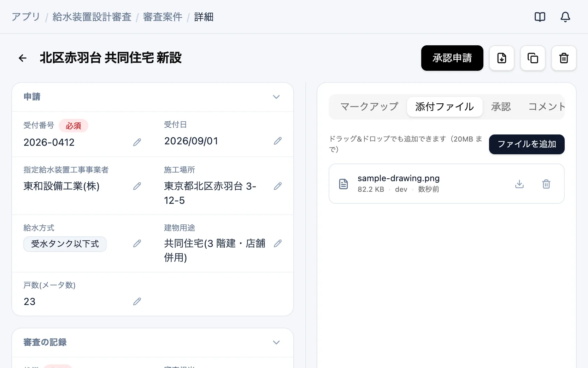Click the 受水タンク以下式 badge
This screenshot has width=588, height=368.
(65, 244)
